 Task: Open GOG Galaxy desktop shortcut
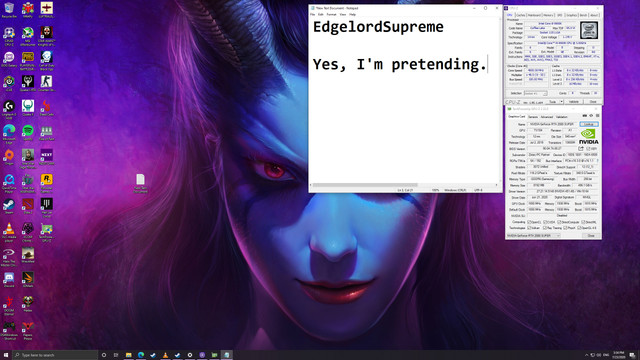9,60
